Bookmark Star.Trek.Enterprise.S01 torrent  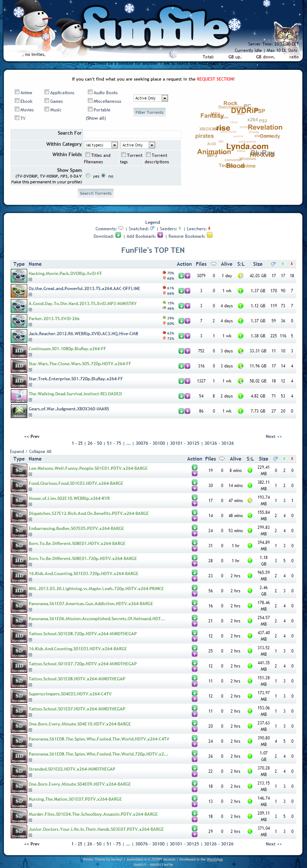[x=188, y=381]
